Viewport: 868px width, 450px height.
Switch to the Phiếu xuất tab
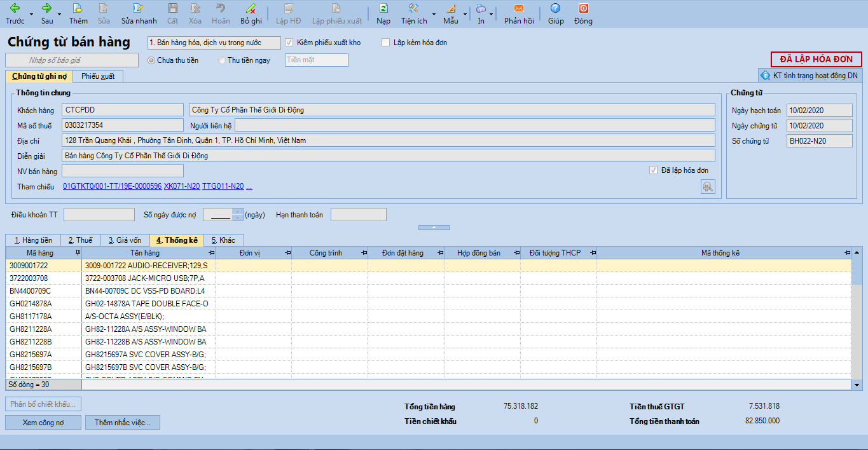click(x=98, y=76)
